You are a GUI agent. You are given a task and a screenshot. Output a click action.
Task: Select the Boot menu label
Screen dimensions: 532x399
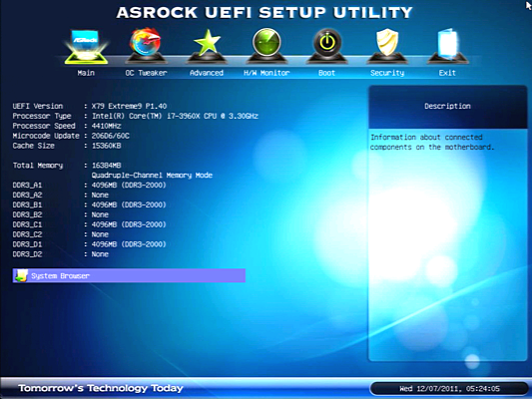pyautogui.click(x=326, y=73)
